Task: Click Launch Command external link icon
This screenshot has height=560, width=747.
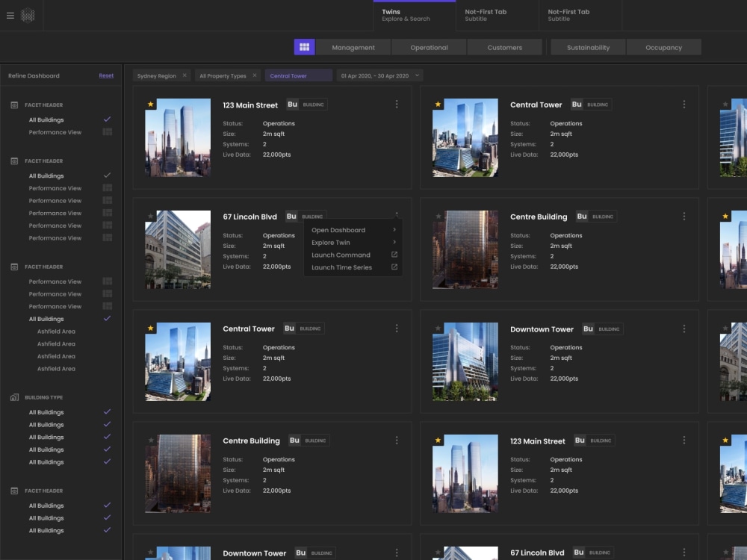Action: 394,255
